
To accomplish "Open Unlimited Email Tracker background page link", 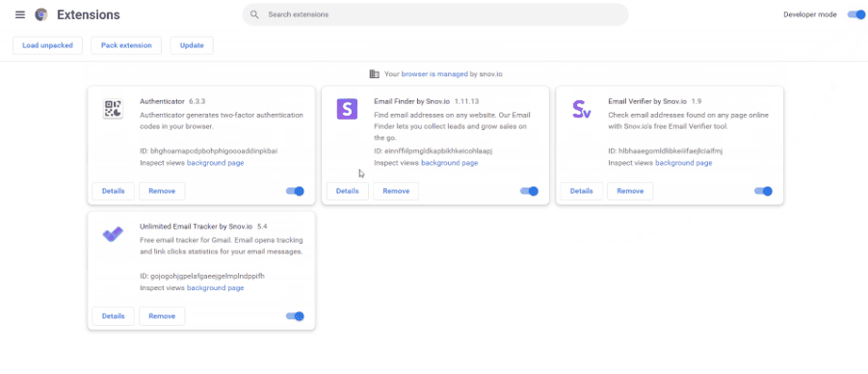I will coord(216,288).
